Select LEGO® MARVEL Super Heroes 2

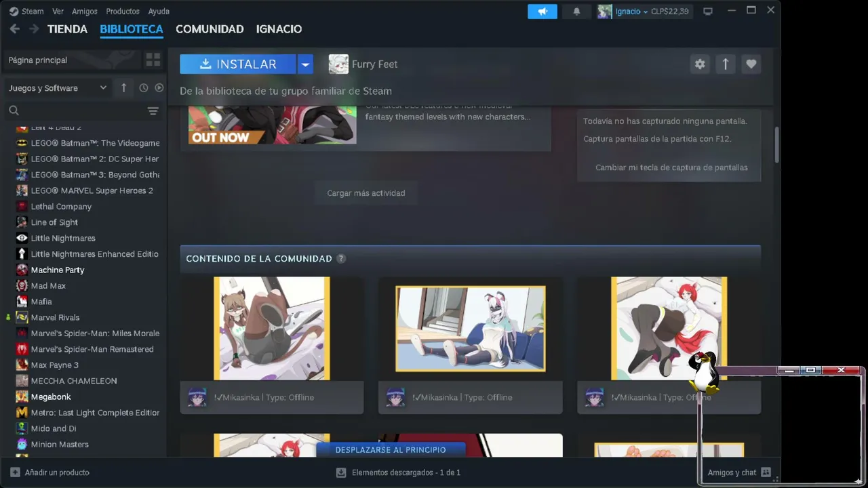click(92, 190)
